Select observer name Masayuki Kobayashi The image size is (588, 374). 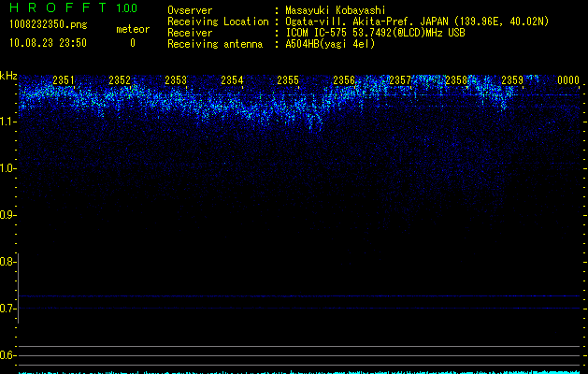pyautogui.click(x=336, y=10)
